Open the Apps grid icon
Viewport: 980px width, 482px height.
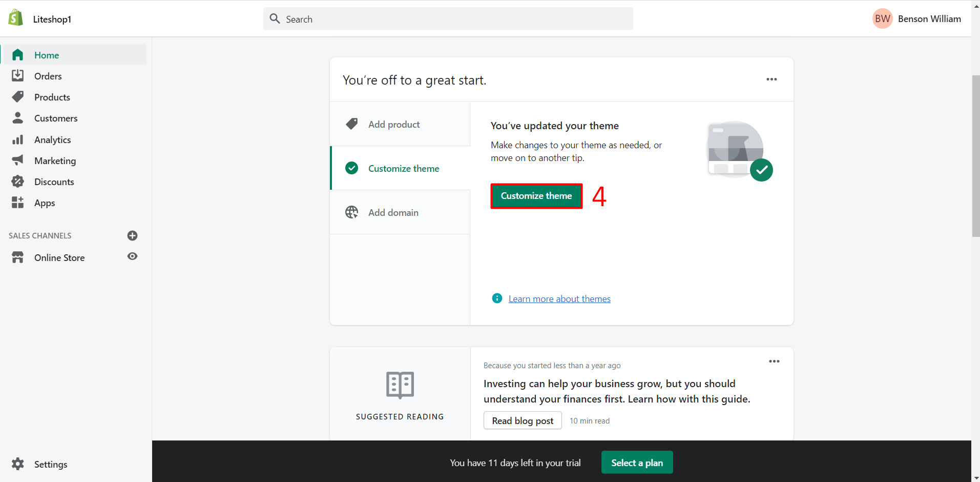(x=18, y=203)
